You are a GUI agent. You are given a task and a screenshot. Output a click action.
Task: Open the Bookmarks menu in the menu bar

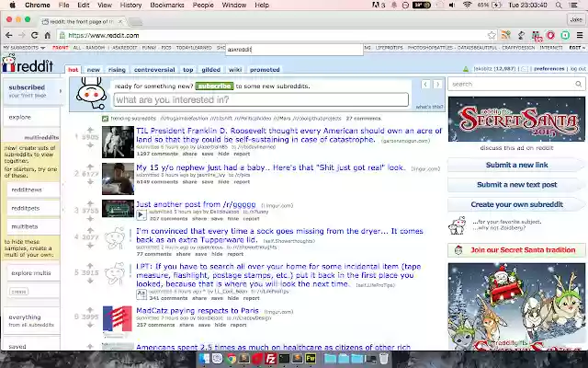[x=167, y=6]
